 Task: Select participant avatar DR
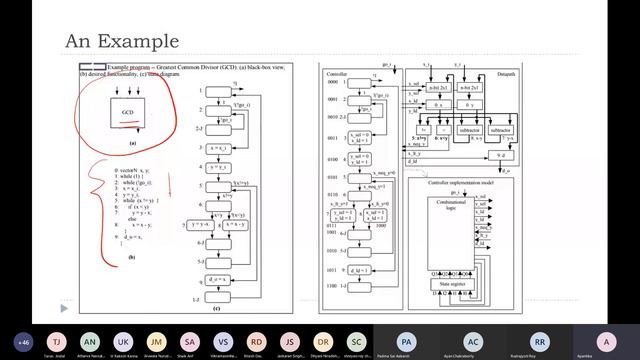[x=323, y=342]
